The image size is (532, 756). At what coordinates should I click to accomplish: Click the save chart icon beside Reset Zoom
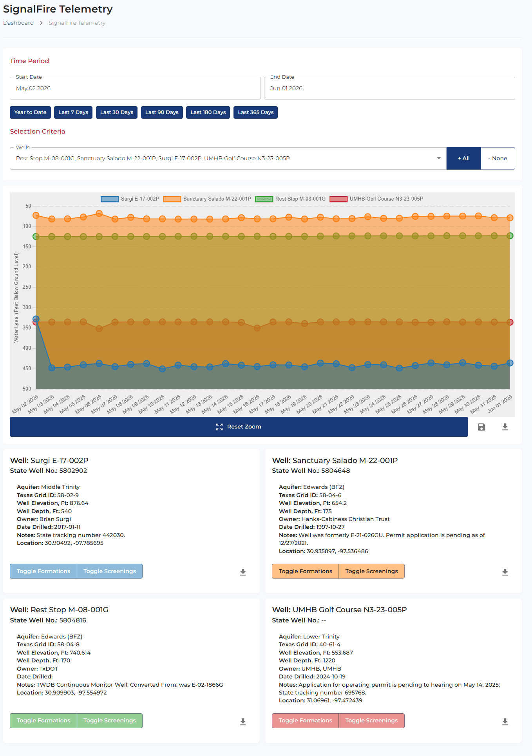tap(481, 427)
